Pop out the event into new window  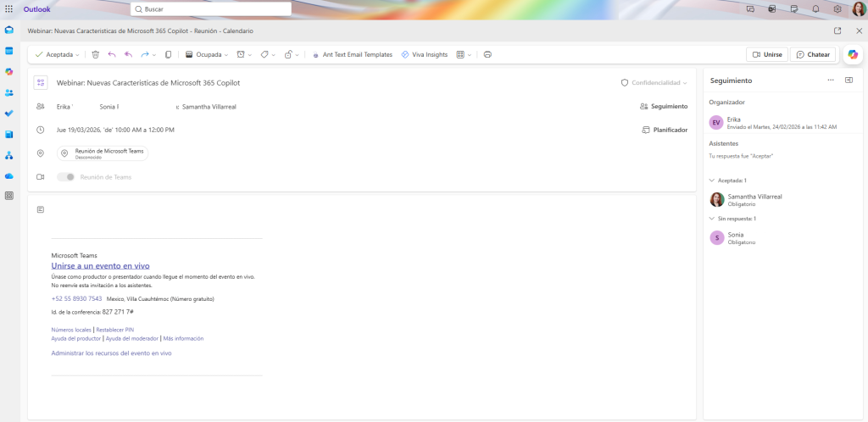pos(837,31)
